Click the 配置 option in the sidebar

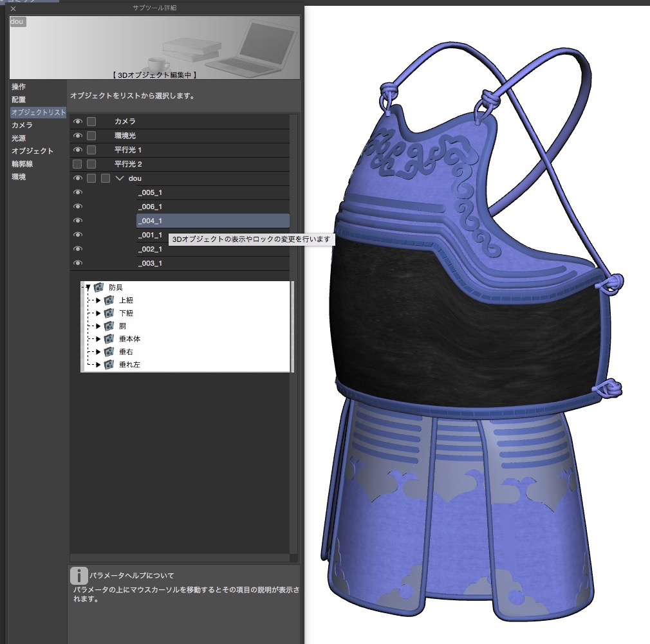point(19,99)
